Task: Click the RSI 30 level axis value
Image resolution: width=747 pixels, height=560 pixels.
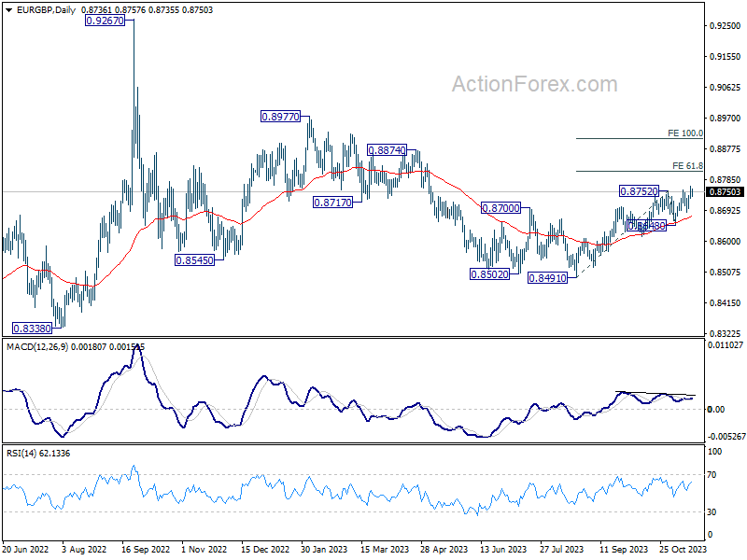Action: click(712, 511)
